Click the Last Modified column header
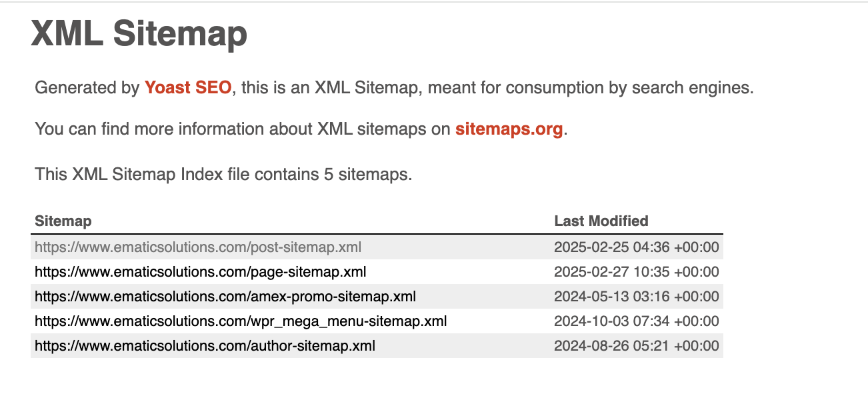 point(601,221)
